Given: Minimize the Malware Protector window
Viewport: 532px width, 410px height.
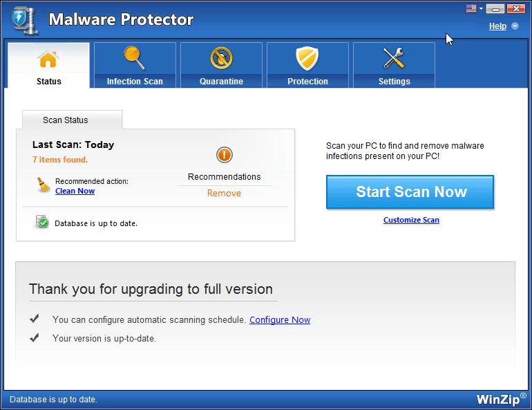Looking at the screenshot, I should [495, 9].
